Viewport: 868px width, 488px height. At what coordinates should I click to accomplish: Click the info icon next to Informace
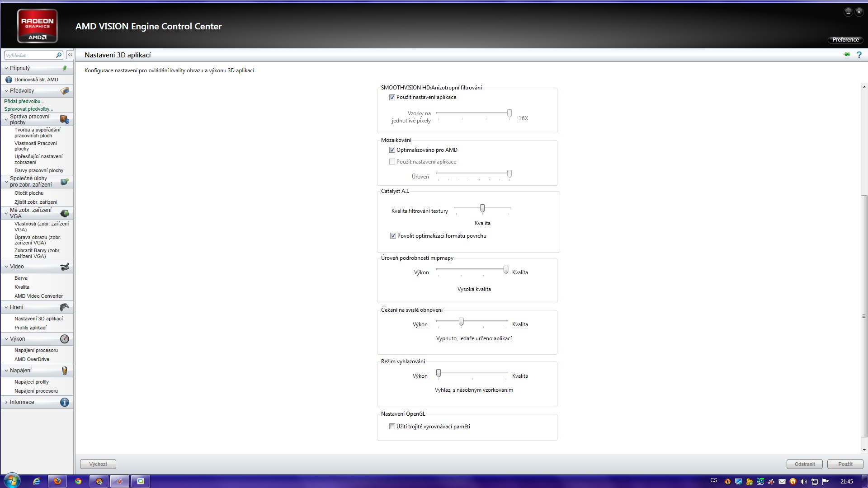coord(65,402)
